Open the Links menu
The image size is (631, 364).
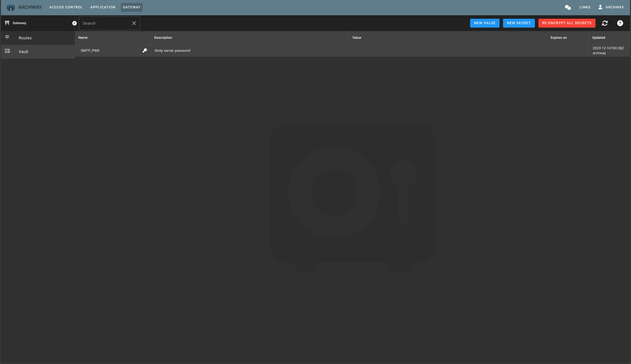tap(585, 7)
